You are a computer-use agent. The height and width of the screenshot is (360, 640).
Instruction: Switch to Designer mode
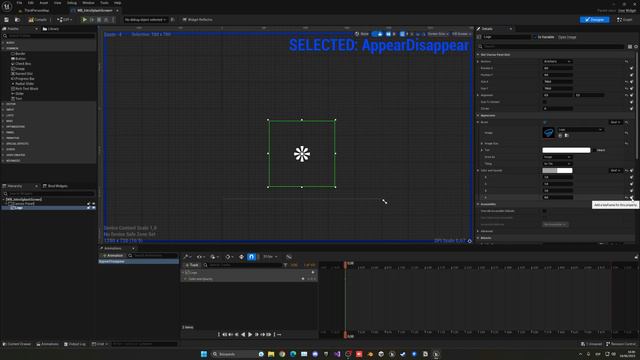[x=595, y=20]
